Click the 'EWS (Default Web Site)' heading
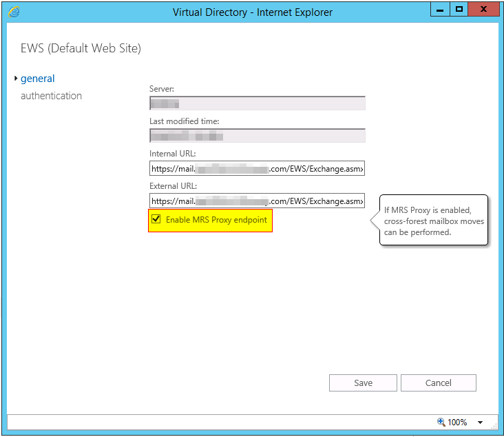This screenshot has height=437, width=504. [x=81, y=48]
